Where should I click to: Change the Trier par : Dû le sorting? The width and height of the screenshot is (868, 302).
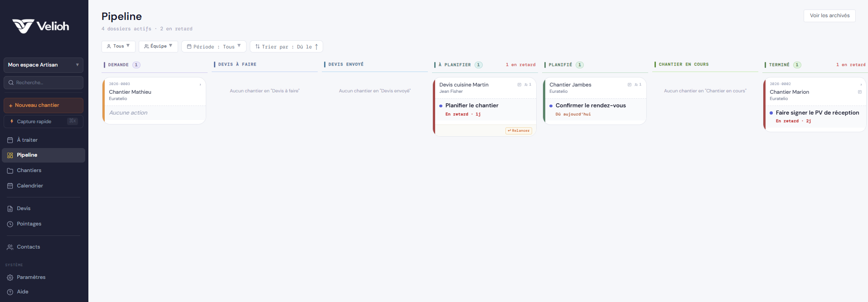[x=286, y=46]
